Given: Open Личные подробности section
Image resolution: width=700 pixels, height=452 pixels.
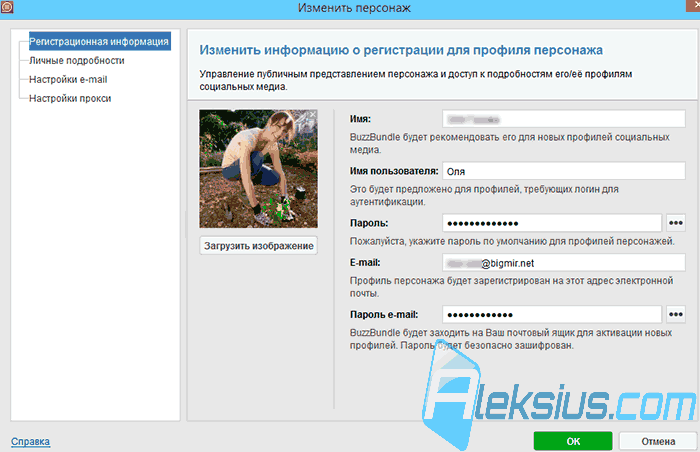Looking at the screenshot, I should (x=77, y=61).
